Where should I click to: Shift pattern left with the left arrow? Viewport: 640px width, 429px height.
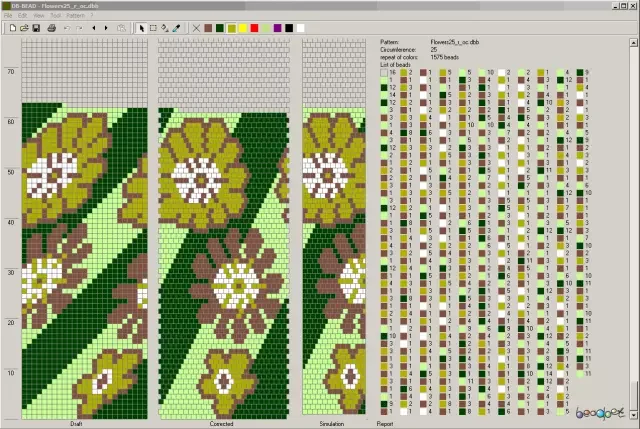click(94, 28)
